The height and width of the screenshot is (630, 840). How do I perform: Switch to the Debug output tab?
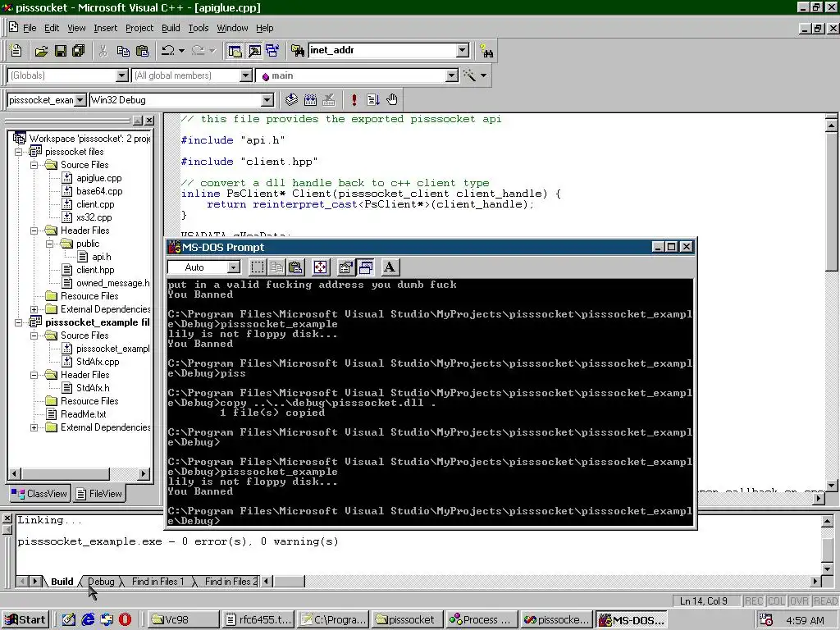(x=101, y=582)
